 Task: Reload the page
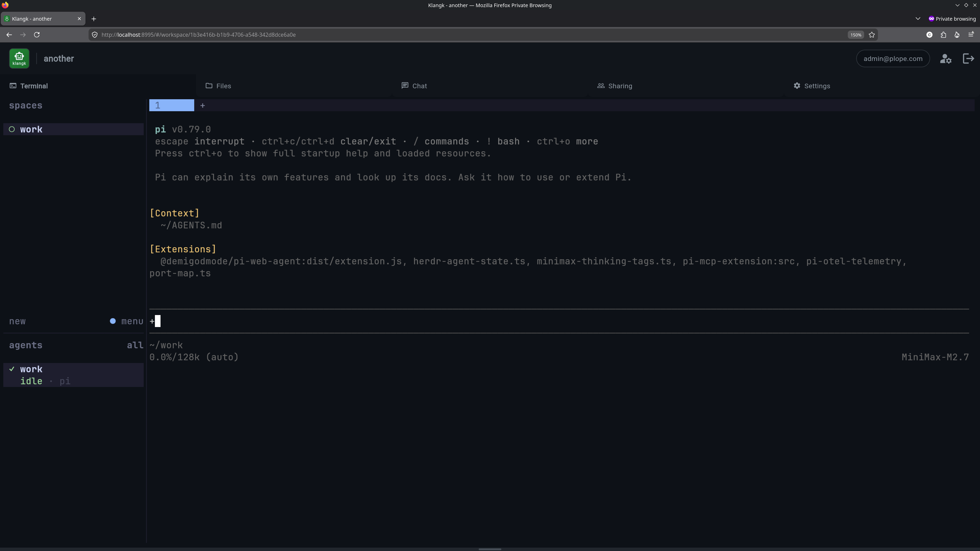(37, 35)
